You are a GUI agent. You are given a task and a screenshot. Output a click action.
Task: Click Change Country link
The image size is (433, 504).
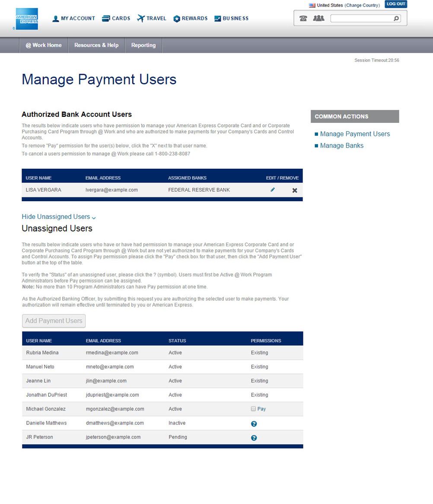(362, 5)
